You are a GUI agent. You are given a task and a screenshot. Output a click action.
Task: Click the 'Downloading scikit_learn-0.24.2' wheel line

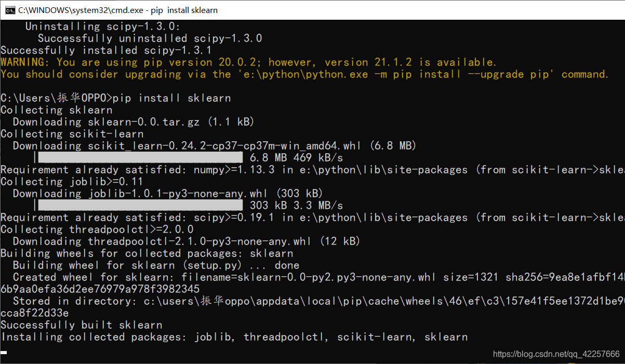point(215,146)
